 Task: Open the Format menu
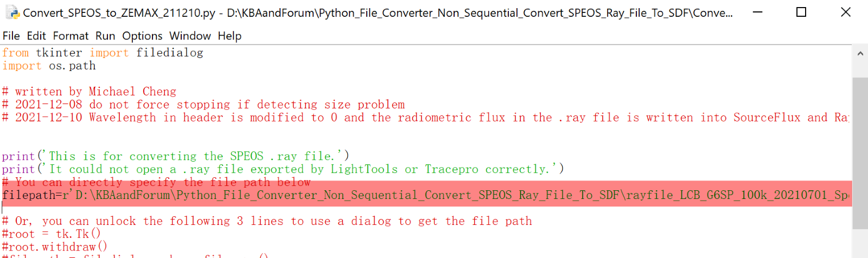coord(71,36)
